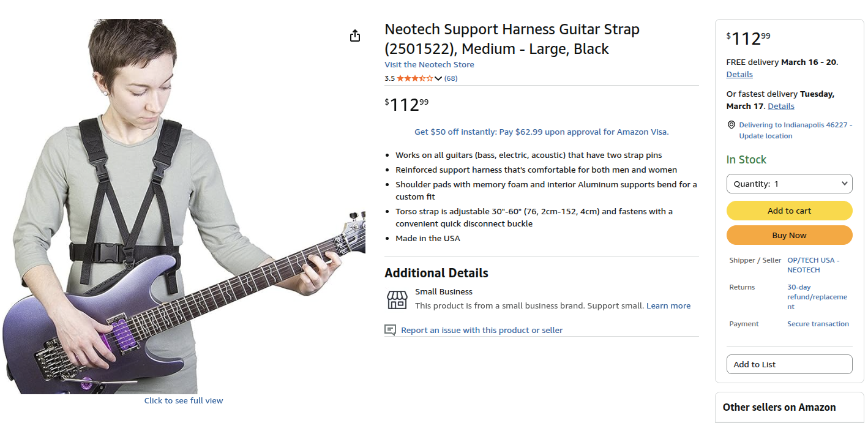Viewport: 868px width, 423px height.
Task: Open the Quantity dropdown
Action: pyautogui.click(x=789, y=184)
